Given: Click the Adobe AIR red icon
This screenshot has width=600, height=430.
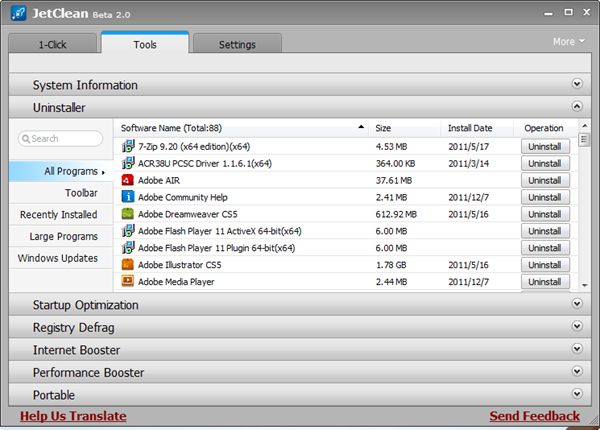Looking at the screenshot, I should [x=128, y=180].
